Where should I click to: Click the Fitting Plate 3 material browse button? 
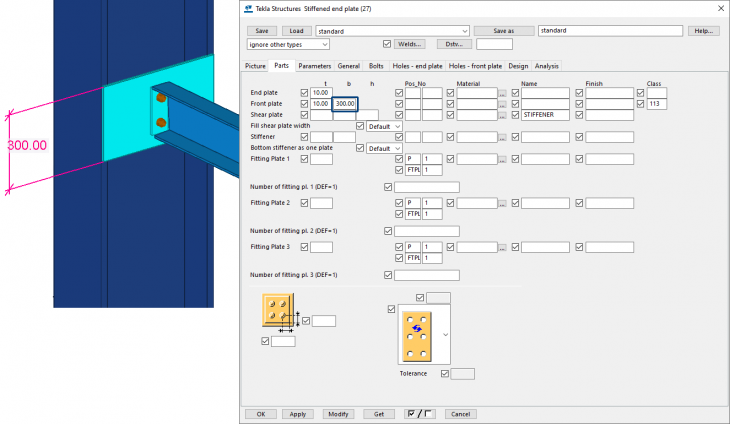[502, 248]
